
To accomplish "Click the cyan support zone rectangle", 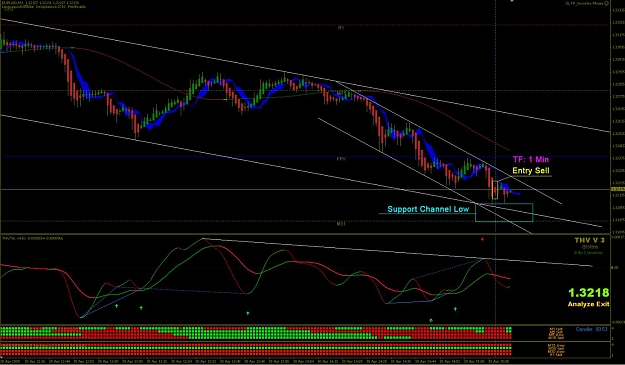I will [x=504, y=212].
